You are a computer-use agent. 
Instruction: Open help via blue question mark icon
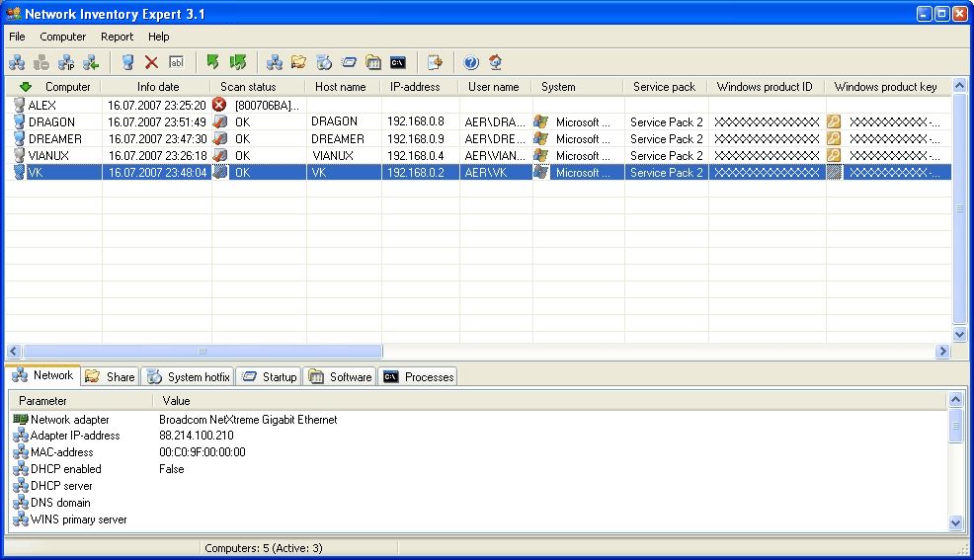[x=471, y=62]
